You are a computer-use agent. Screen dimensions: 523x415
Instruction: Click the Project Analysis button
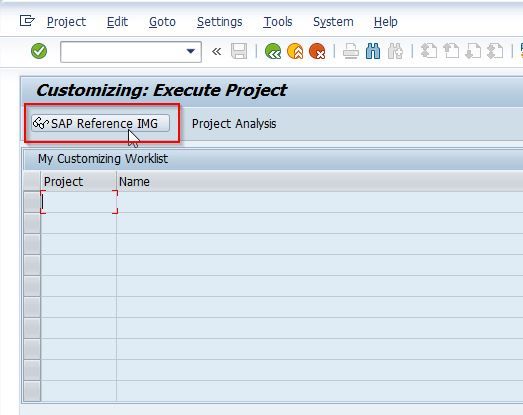(234, 124)
